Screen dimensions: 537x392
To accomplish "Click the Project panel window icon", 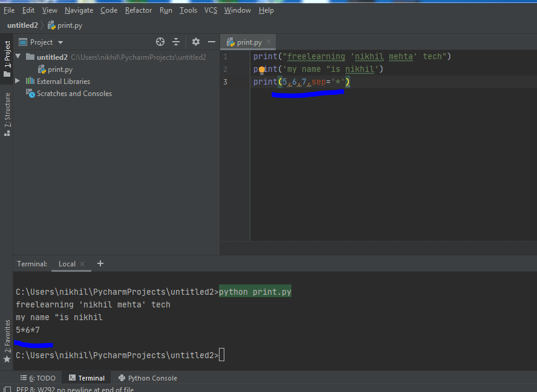I will (23, 42).
